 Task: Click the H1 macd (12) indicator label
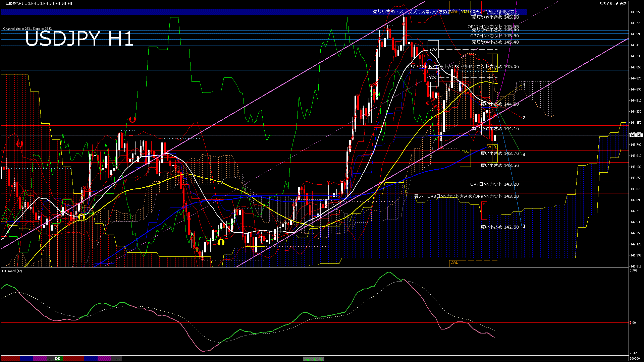(x=12, y=271)
